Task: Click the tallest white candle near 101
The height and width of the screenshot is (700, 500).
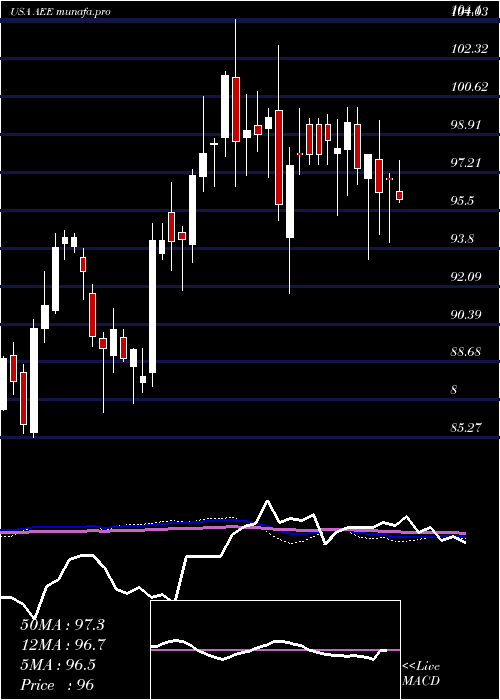Action: point(225,106)
